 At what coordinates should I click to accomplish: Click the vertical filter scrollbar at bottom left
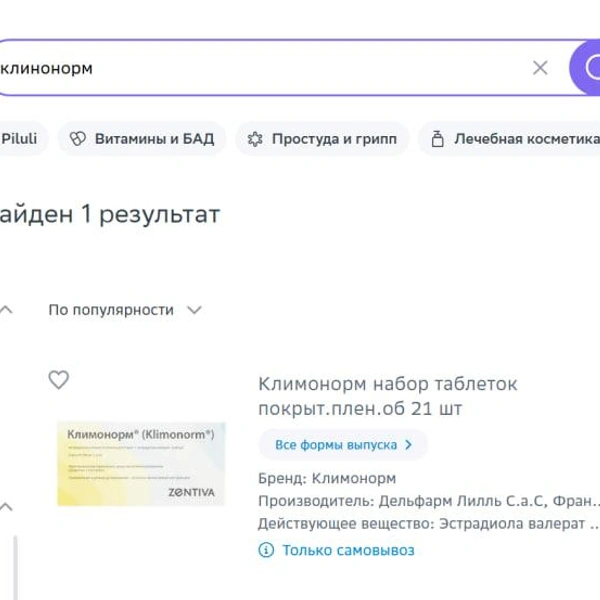click(15, 568)
